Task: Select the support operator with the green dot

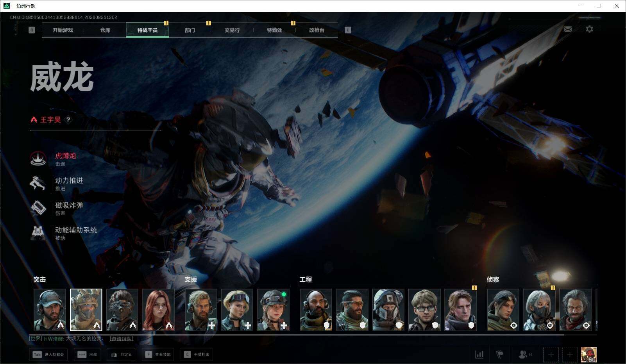Action: coord(273,310)
